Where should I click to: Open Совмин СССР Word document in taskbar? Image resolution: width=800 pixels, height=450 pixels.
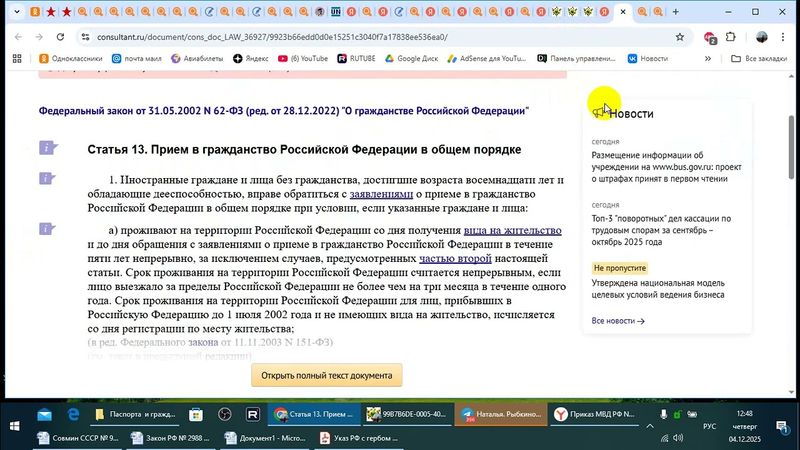(x=78, y=438)
